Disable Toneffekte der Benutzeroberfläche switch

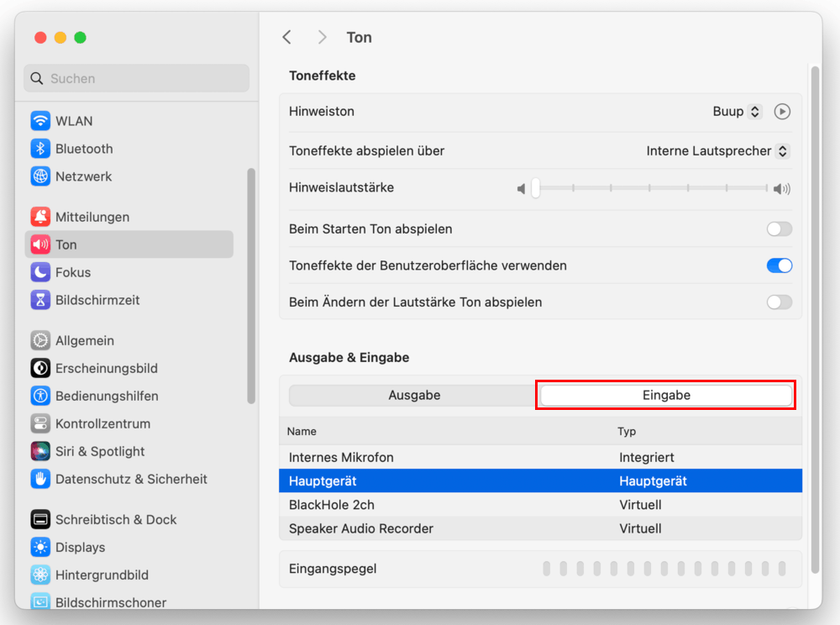779,265
